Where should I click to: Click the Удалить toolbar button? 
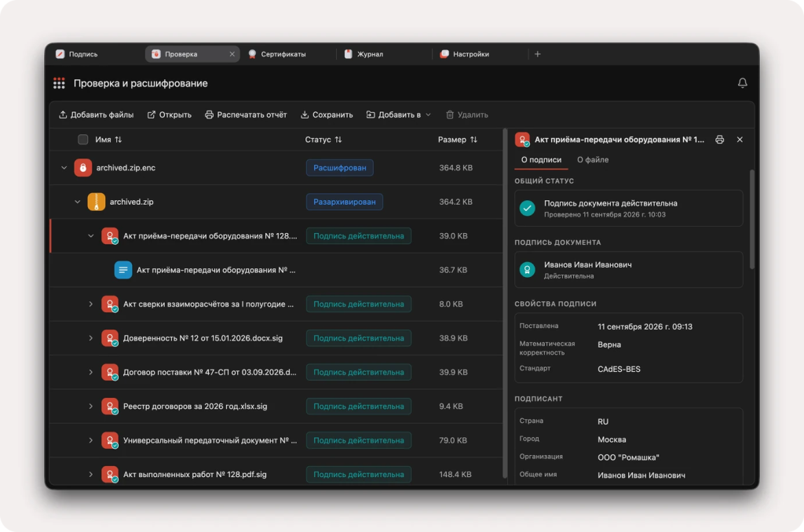point(466,115)
